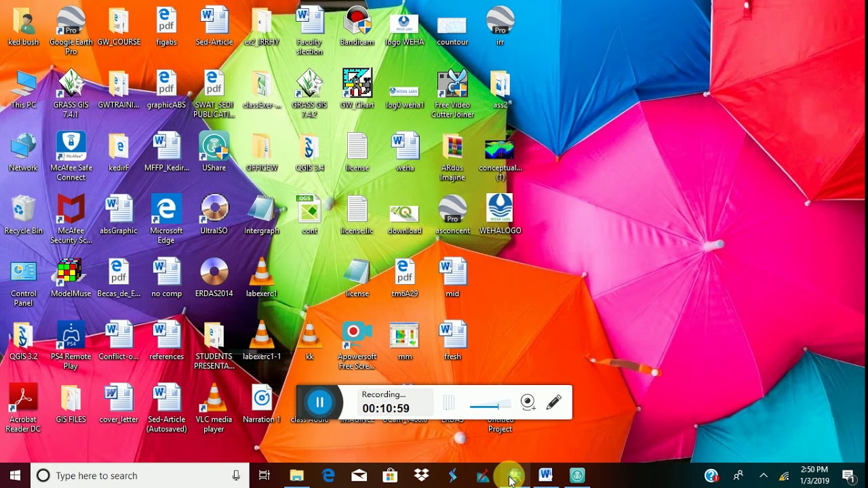Select the McAfee Safe Connect icon

[x=71, y=157]
